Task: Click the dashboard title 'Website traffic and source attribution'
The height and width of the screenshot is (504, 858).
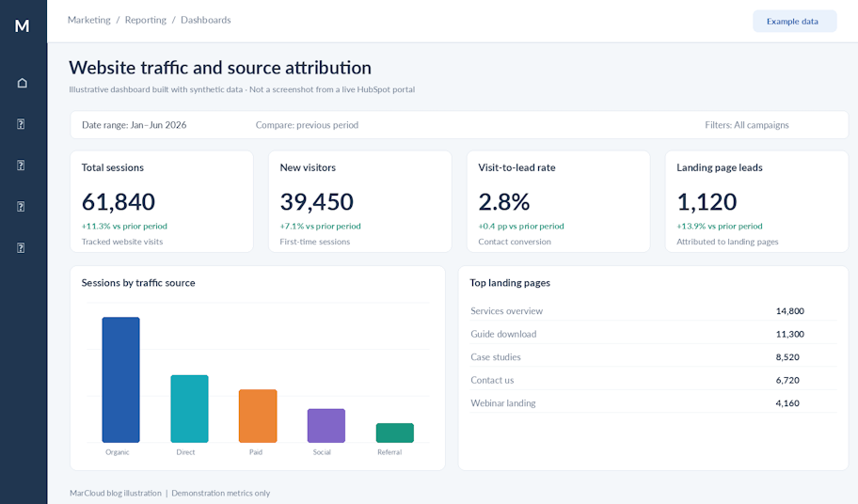Action: tap(220, 68)
